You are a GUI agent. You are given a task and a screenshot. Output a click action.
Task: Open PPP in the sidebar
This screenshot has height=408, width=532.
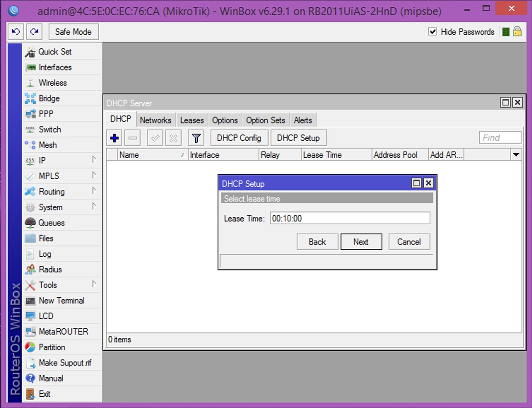pos(63,114)
